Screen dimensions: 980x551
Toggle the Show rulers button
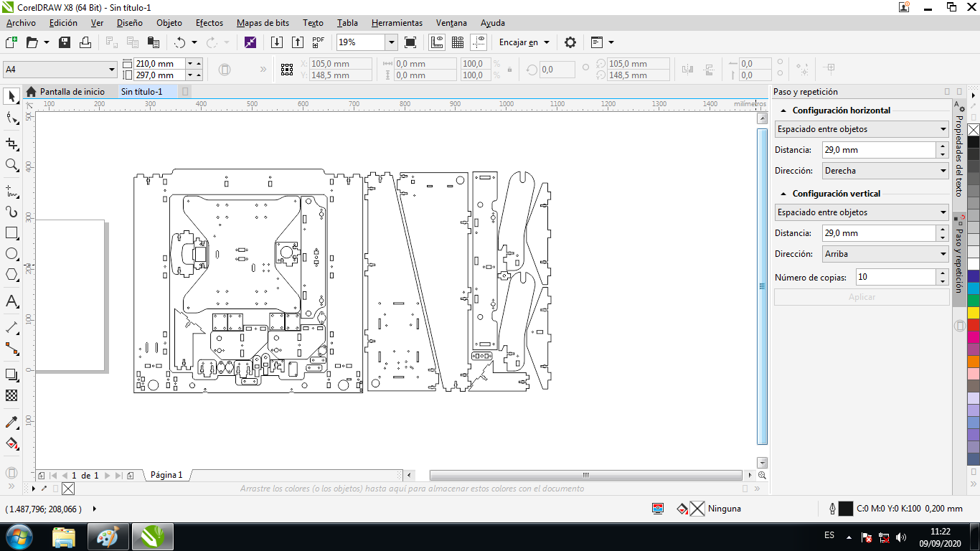tap(436, 42)
